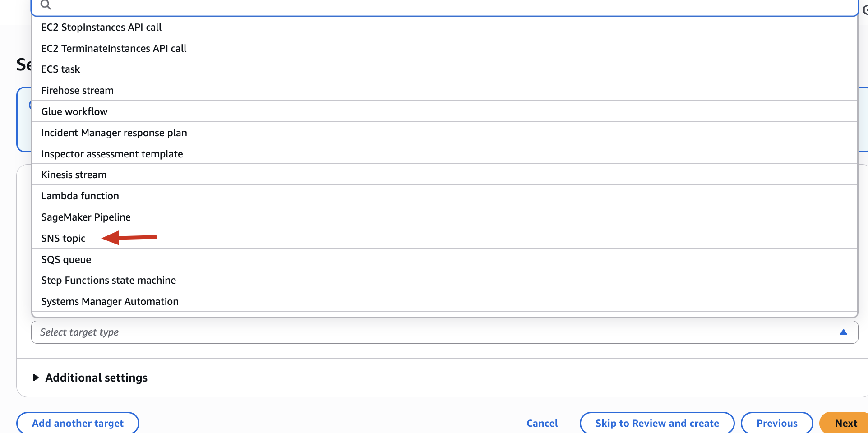Pick Step Functions state machine
The image size is (868, 433).
click(x=108, y=280)
